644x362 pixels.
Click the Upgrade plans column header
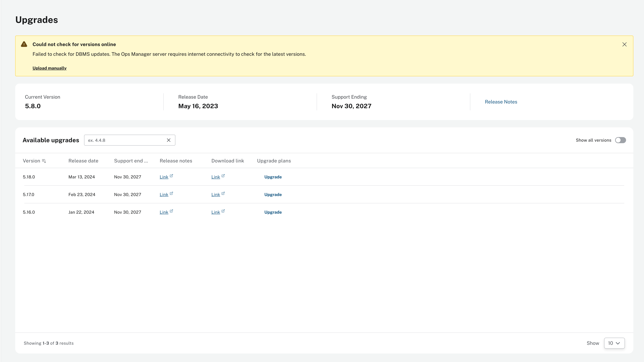point(274,161)
